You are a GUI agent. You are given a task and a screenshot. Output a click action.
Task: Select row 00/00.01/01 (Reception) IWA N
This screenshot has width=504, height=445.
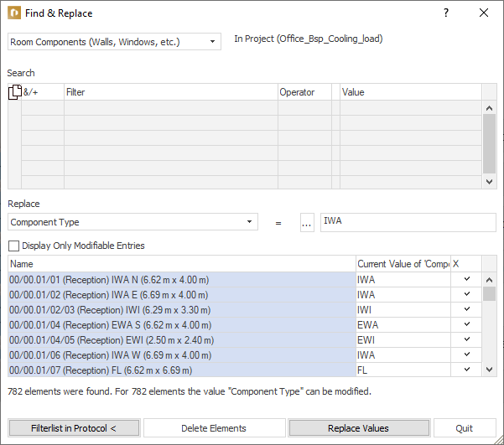(x=182, y=280)
